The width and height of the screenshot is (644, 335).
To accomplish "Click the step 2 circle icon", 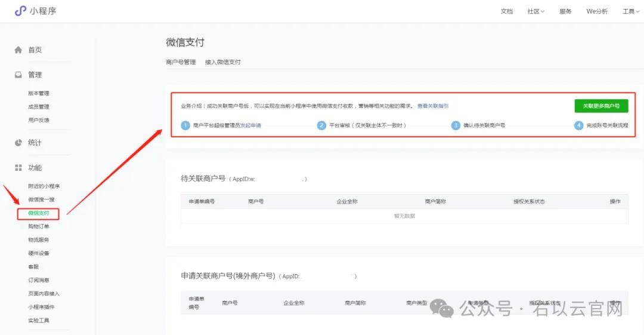I will point(321,125).
